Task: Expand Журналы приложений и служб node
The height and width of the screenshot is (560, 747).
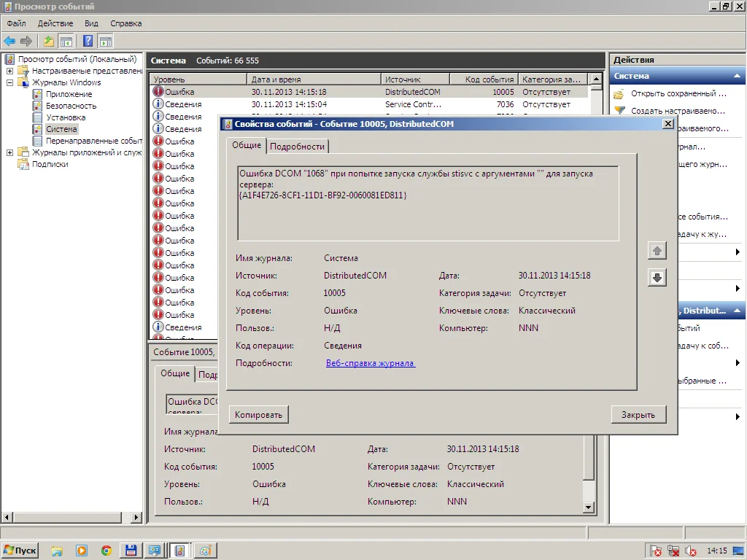Action: 9,152
